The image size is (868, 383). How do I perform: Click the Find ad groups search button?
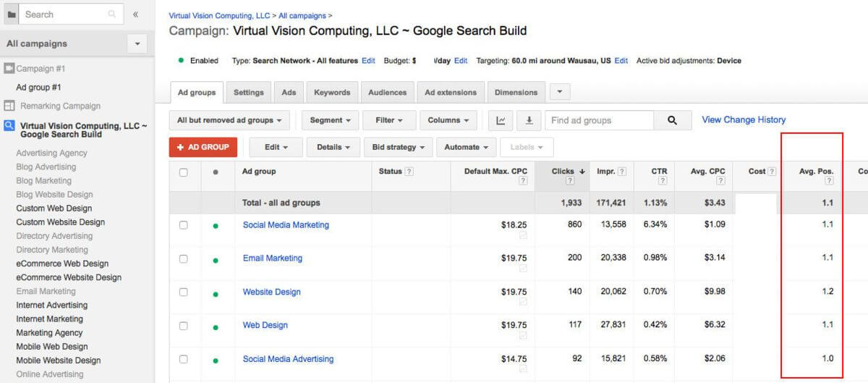click(x=673, y=120)
